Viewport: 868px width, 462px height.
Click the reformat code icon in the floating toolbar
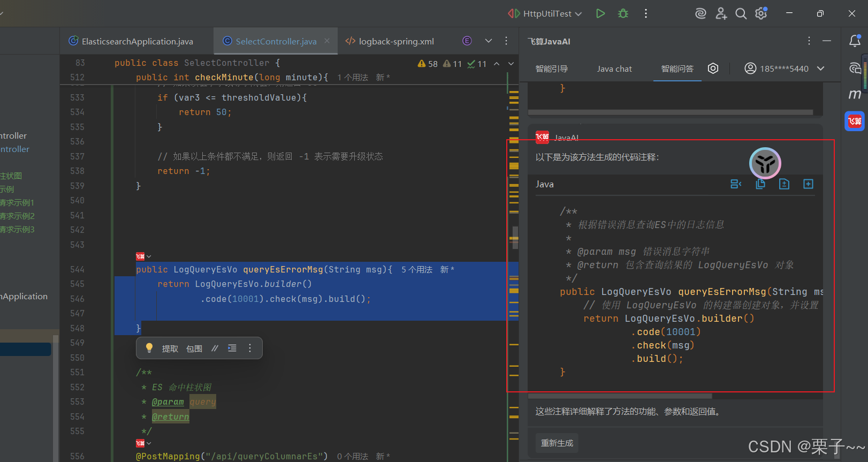coord(232,349)
